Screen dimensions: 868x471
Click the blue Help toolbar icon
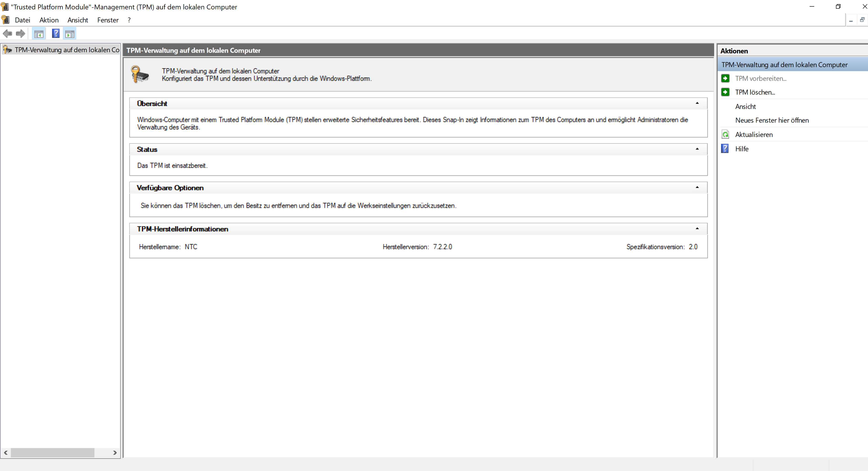(x=56, y=34)
